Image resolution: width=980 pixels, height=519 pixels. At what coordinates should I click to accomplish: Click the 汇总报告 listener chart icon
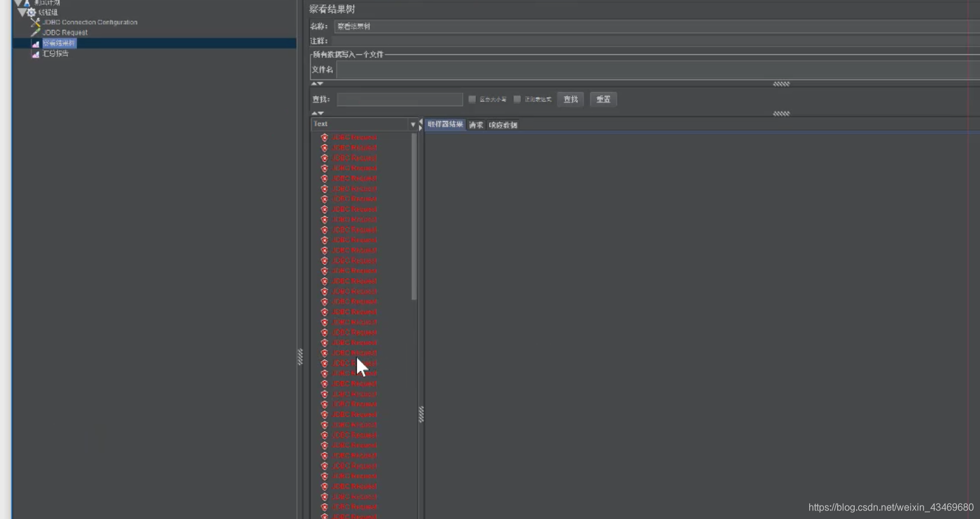35,54
